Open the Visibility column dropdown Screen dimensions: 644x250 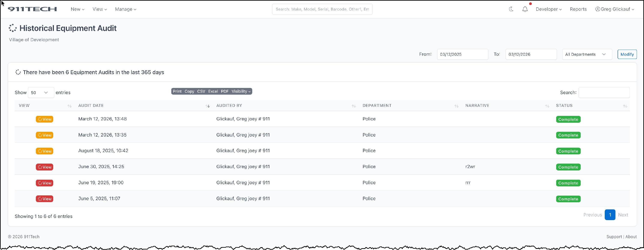pyautogui.click(x=241, y=91)
